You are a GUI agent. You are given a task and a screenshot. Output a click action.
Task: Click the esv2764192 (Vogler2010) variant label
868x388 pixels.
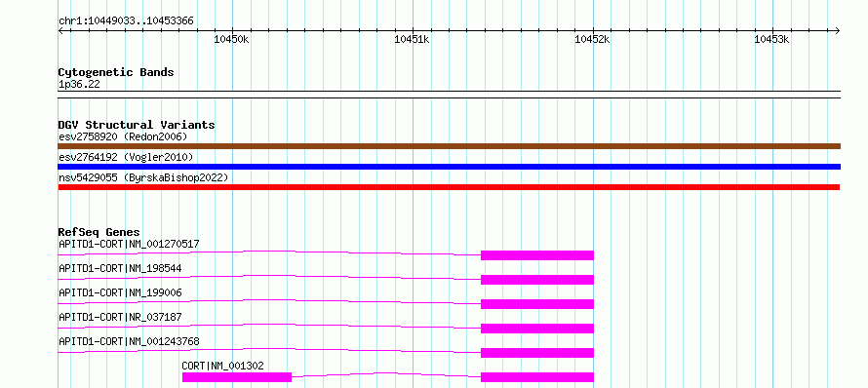coord(126,158)
